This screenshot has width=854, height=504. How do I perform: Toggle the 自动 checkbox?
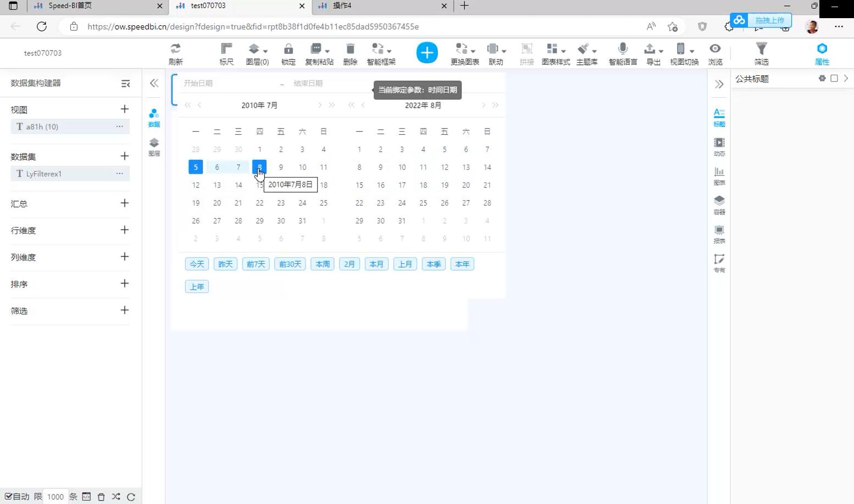pos(9,497)
